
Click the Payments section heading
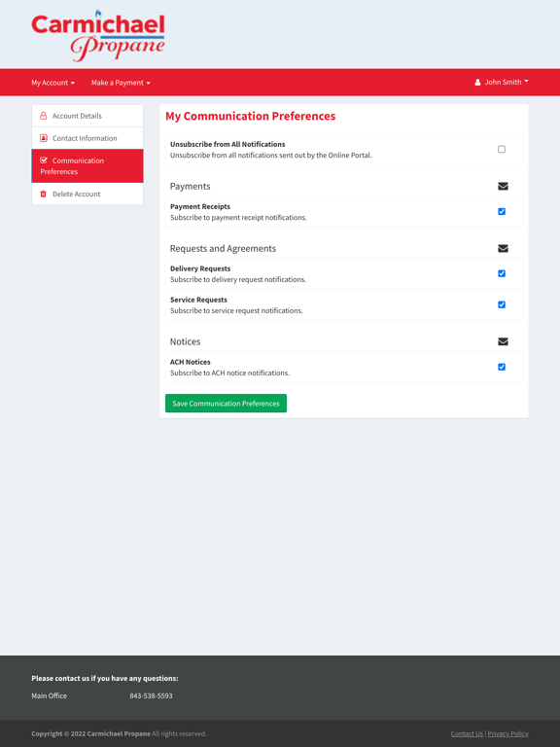coord(190,187)
